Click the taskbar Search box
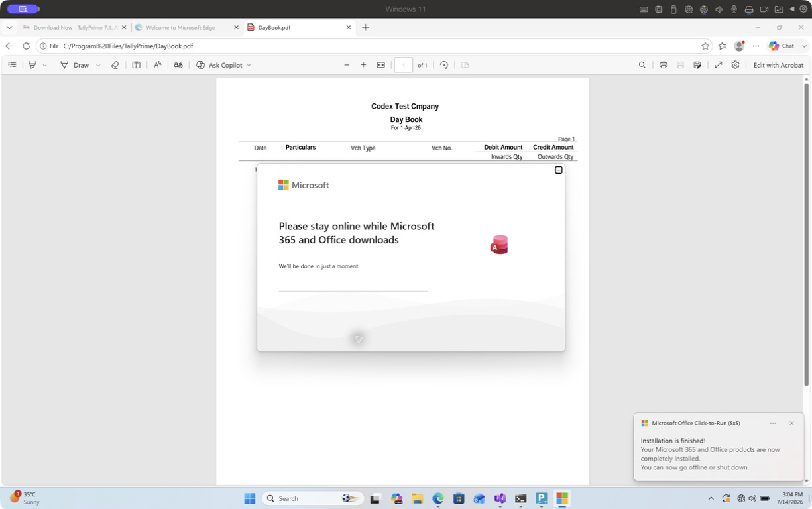The height and width of the screenshot is (509, 812). [314, 498]
